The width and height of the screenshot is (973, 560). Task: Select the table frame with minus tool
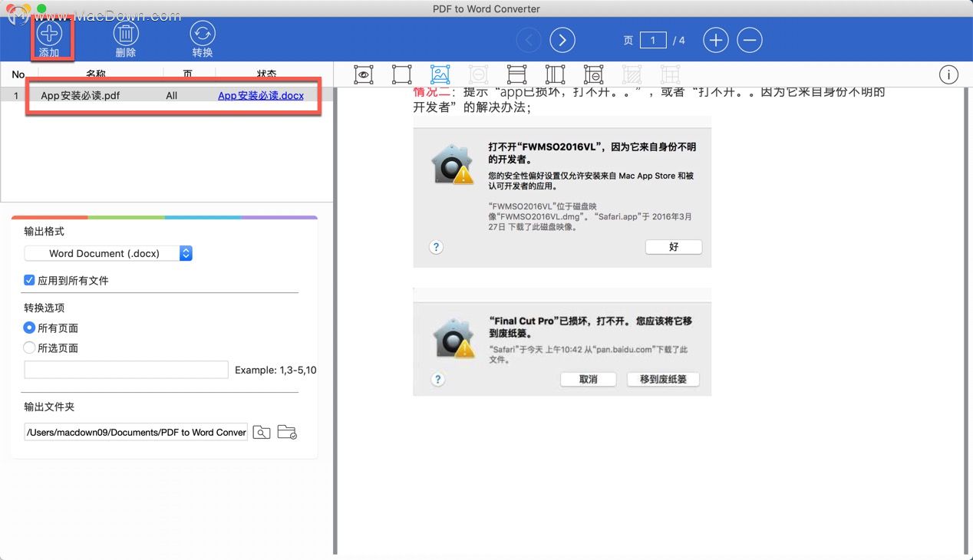593,74
